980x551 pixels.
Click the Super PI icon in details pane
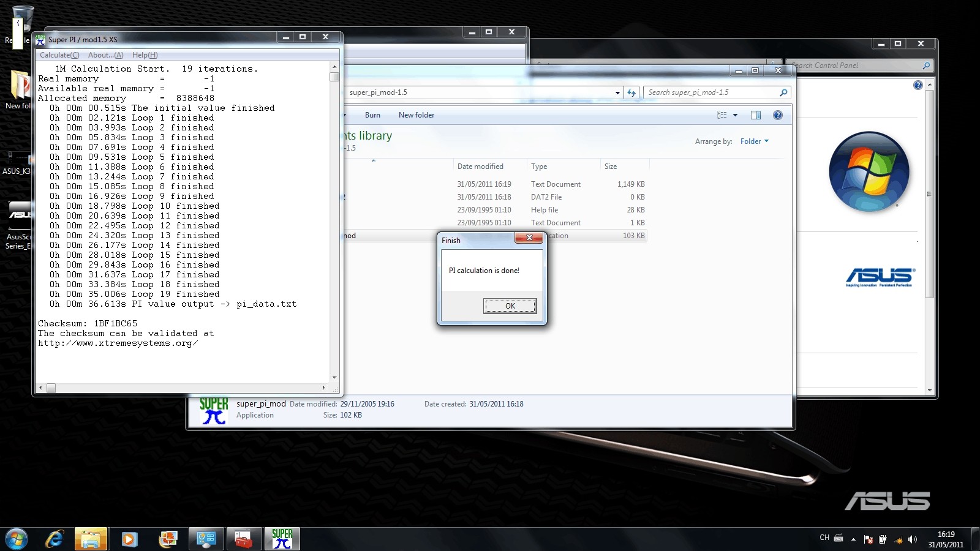(x=214, y=410)
